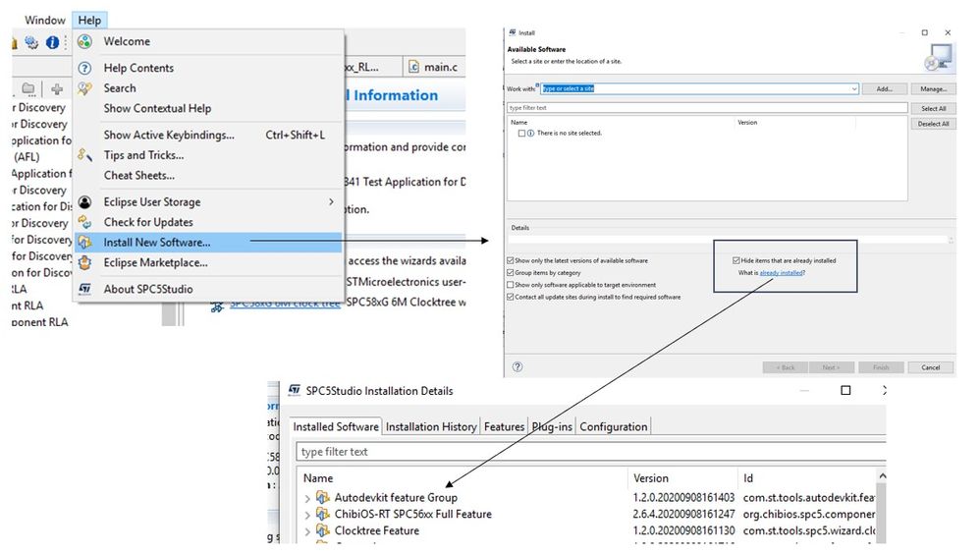Uncheck 'Hide items that are already installed'
980x555 pixels.
point(736,260)
